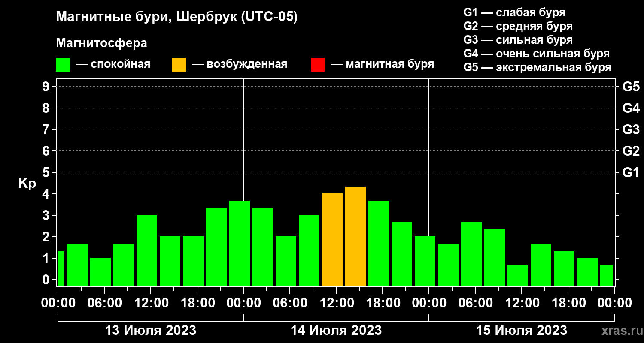
Task: Click the 'Магнитосфера' subtitle
Action: (101, 43)
